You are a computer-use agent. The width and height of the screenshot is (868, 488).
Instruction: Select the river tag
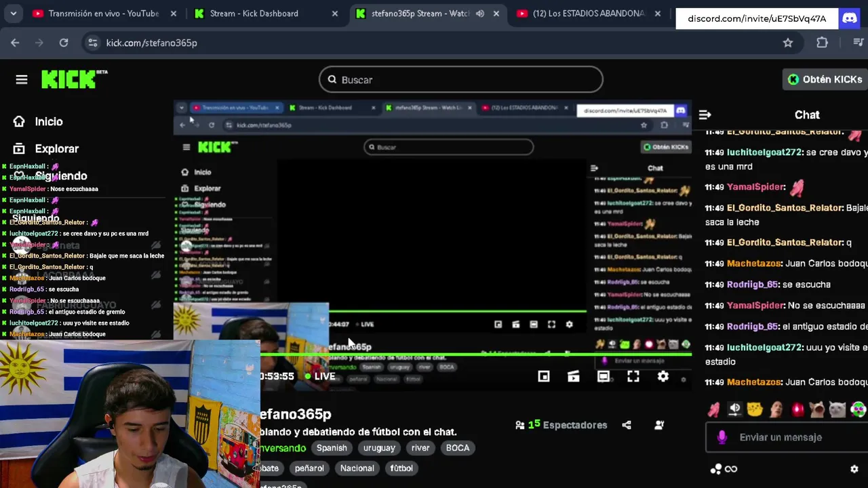(x=420, y=448)
